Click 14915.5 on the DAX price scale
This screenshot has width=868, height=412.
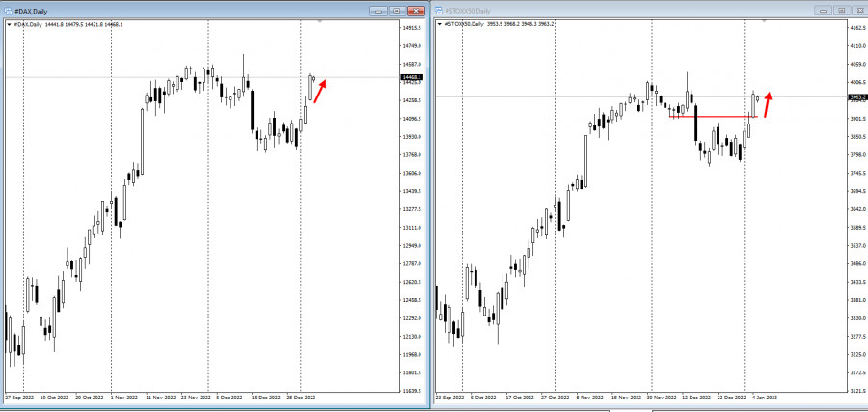[x=414, y=28]
